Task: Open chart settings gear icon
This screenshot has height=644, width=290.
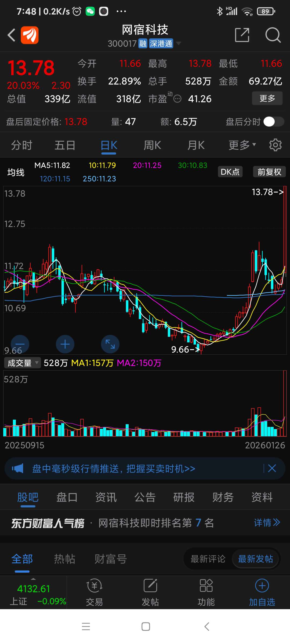Action: click(275, 145)
